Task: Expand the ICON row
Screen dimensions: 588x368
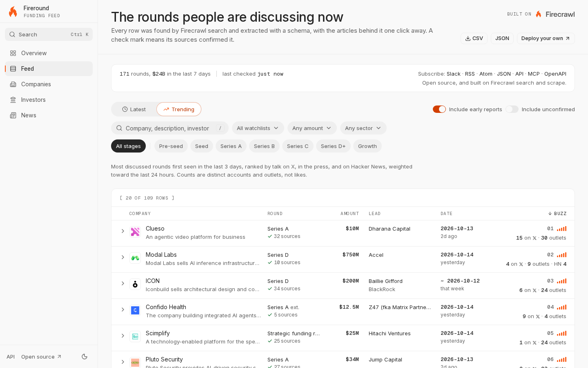Action: (x=122, y=283)
